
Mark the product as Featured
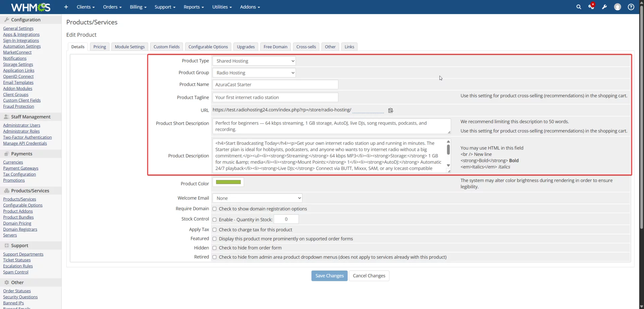(215, 239)
